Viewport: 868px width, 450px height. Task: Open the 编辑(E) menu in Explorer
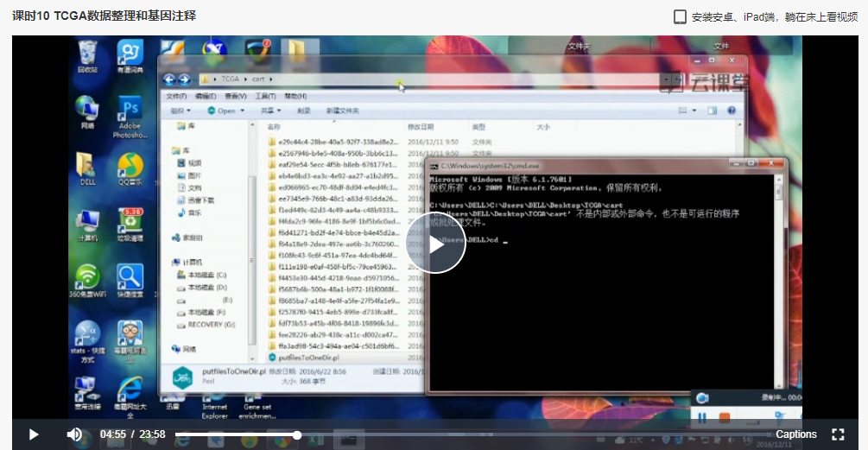point(206,96)
